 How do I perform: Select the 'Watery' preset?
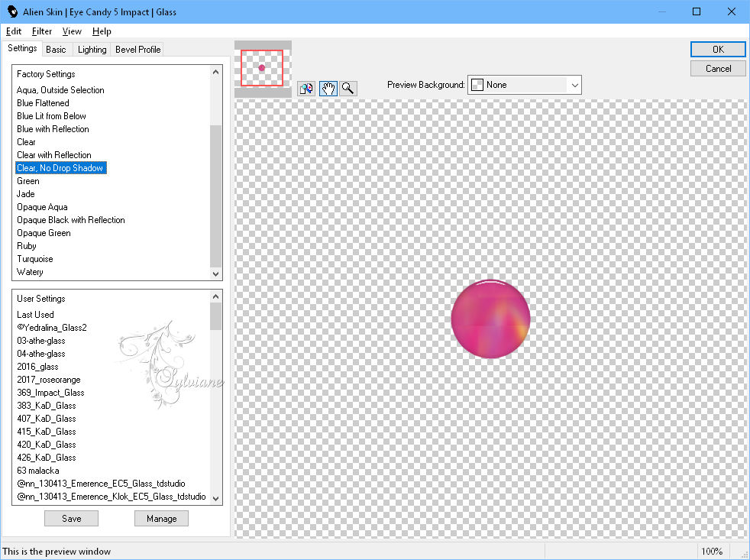pyautogui.click(x=30, y=271)
